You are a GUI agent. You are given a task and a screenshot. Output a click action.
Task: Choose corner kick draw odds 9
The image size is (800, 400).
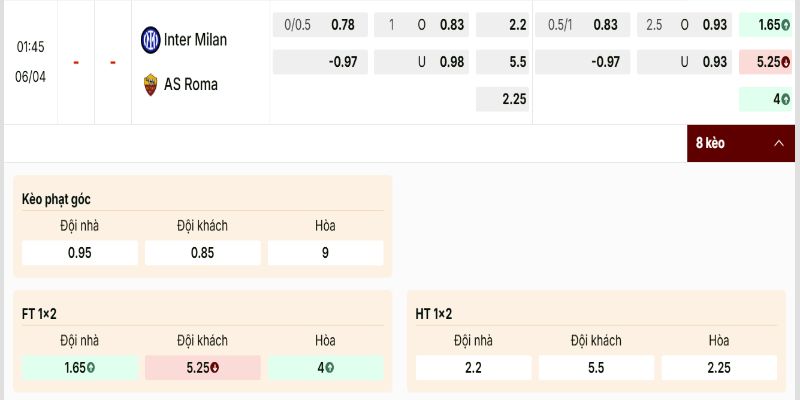[326, 253]
